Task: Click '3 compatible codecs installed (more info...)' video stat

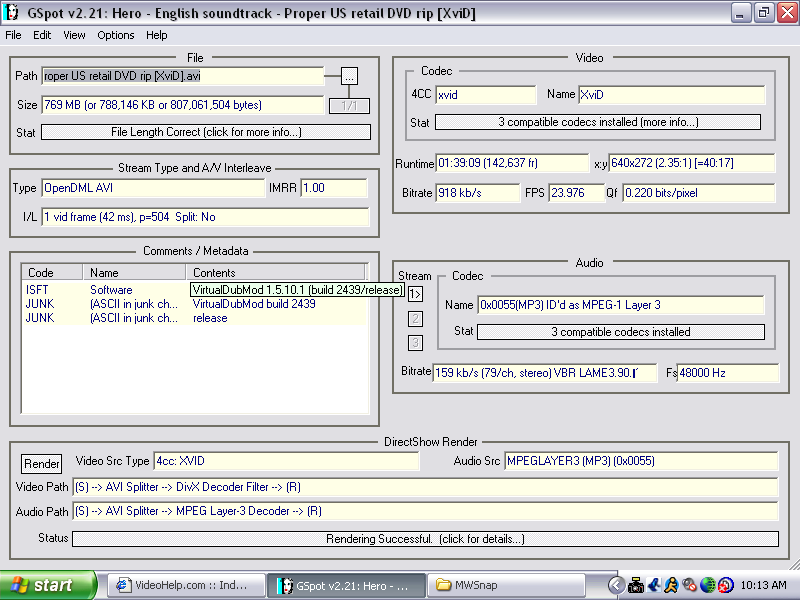Action: (598, 122)
